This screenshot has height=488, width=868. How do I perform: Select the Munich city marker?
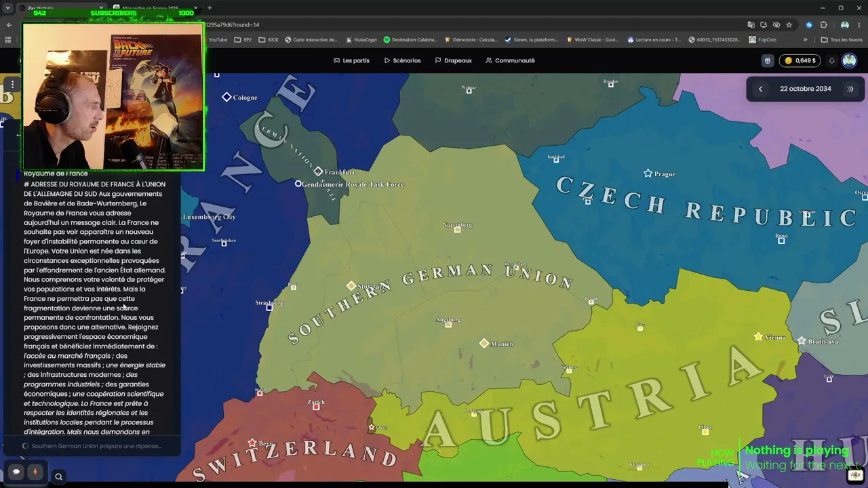(484, 344)
